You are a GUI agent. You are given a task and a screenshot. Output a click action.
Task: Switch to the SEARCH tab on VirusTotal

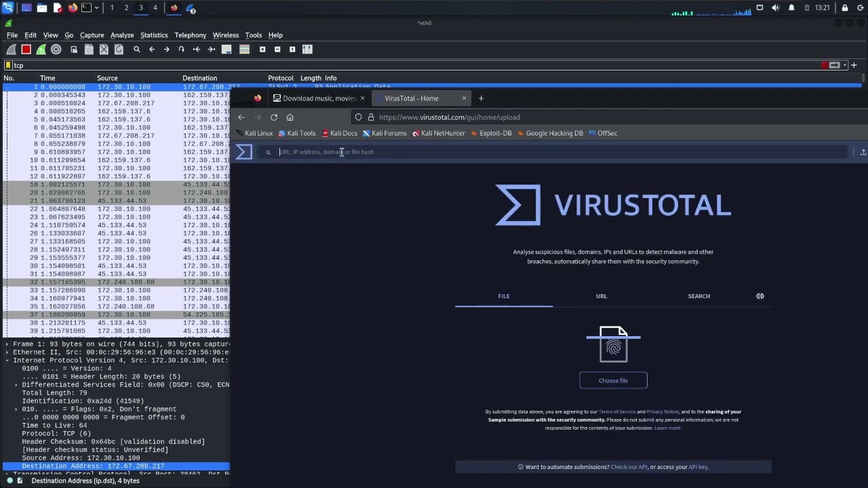(x=699, y=296)
